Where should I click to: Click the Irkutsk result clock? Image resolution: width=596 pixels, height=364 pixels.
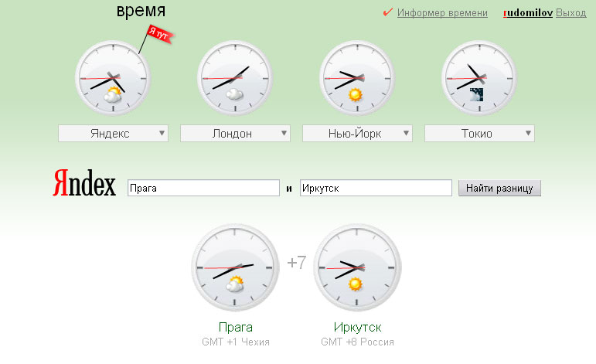pyautogui.click(x=357, y=267)
